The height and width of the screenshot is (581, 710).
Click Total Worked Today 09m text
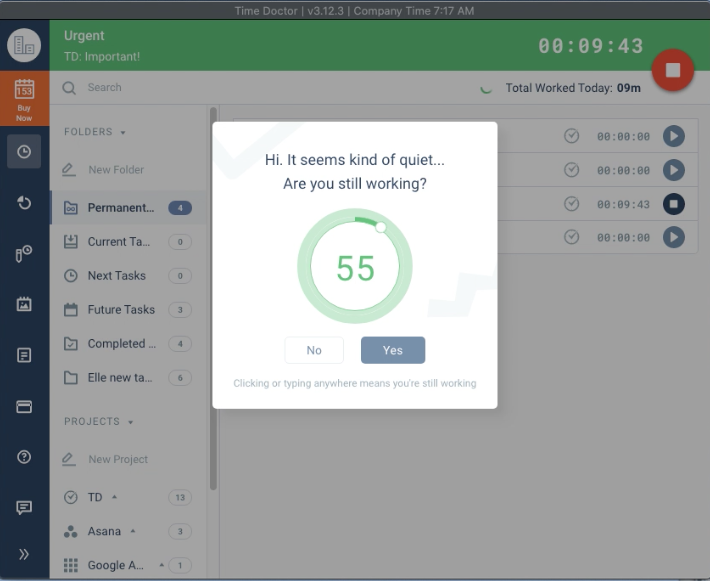573,88
